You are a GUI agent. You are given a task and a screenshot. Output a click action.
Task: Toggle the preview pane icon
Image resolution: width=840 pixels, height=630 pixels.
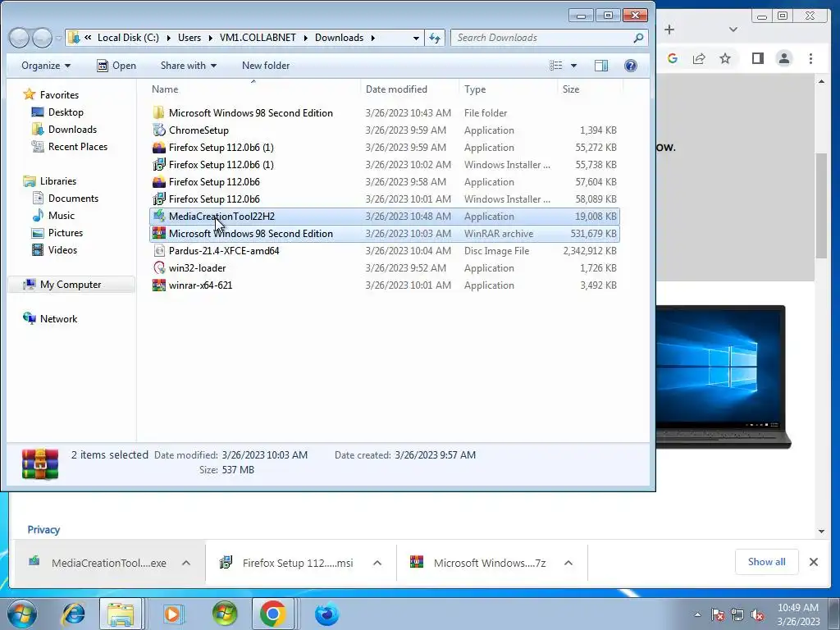coord(601,66)
